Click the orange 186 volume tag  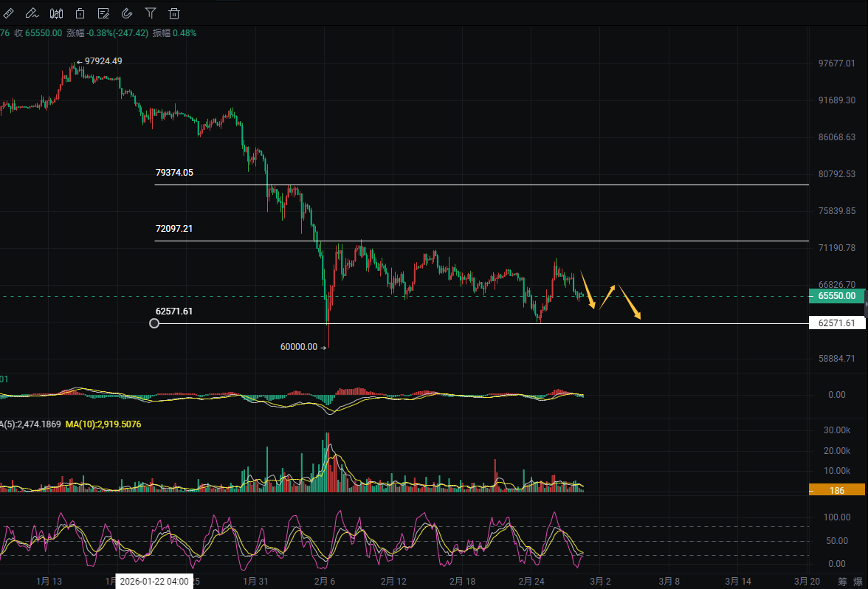click(836, 490)
